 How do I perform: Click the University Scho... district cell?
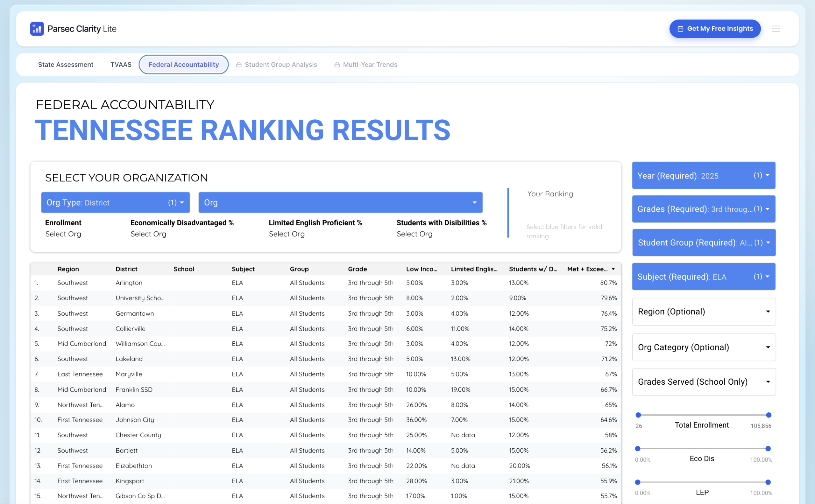pyautogui.click(x=140, y=298)
